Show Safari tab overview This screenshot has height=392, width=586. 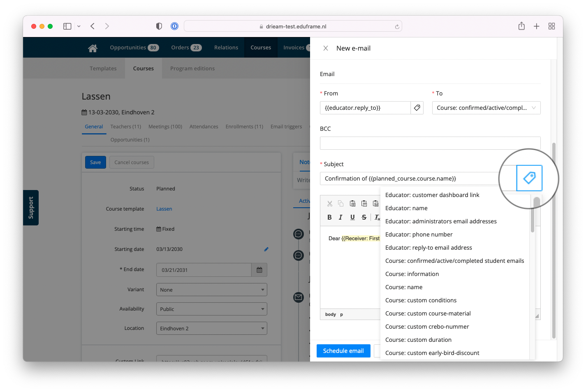(552, 26)
